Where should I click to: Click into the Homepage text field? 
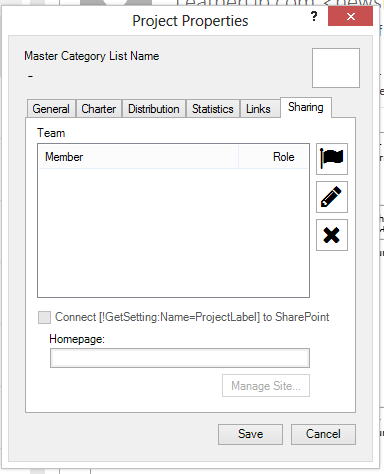[x=180, y=358]
